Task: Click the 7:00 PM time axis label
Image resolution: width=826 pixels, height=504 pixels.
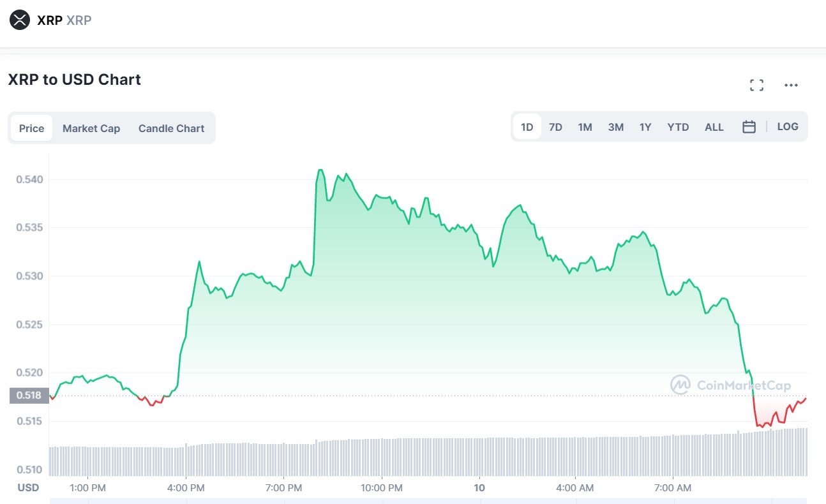Action: pyautogui.click(x=283, y=488)
